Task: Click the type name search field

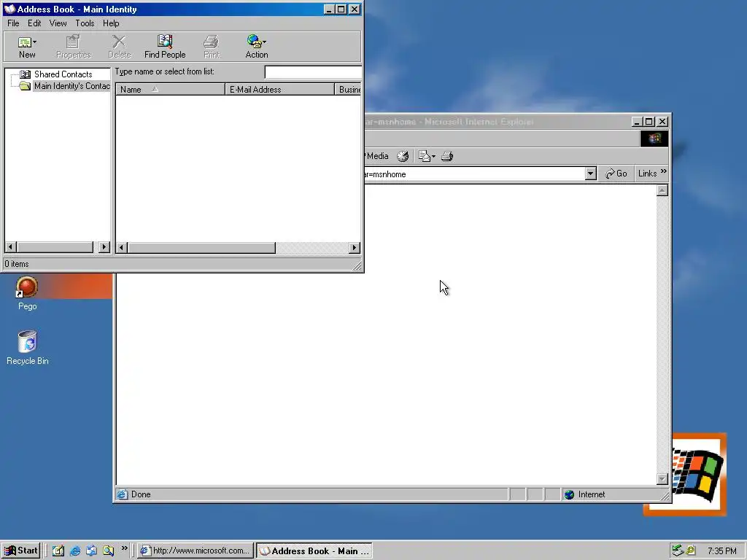Action: click(313, 72)
